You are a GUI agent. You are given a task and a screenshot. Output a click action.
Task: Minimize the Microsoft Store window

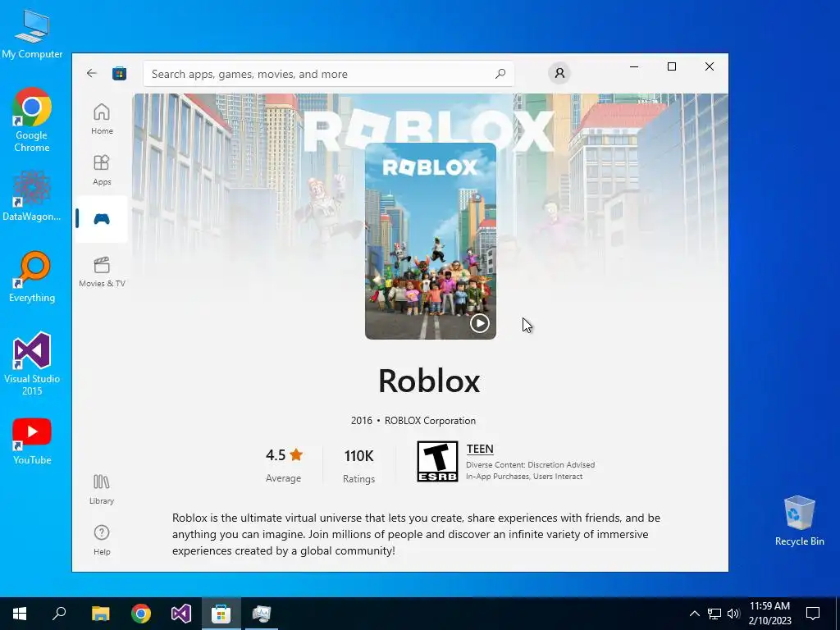pyautogui.click(x=634, y=66)
